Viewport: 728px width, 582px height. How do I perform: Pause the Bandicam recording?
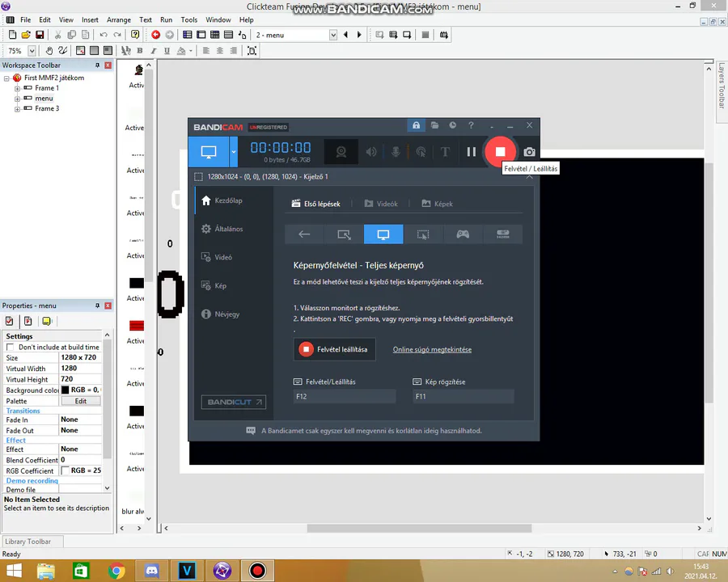472,152
